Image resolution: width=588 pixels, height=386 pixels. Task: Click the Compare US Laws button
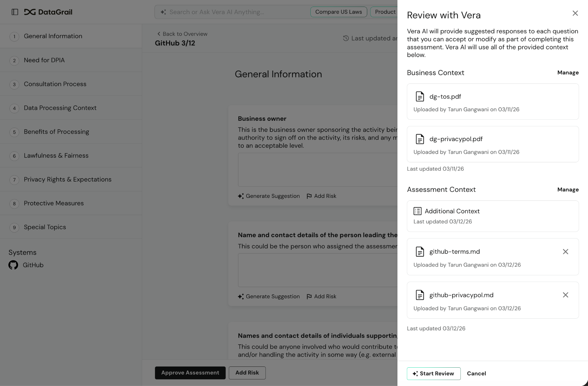(338, 12)
